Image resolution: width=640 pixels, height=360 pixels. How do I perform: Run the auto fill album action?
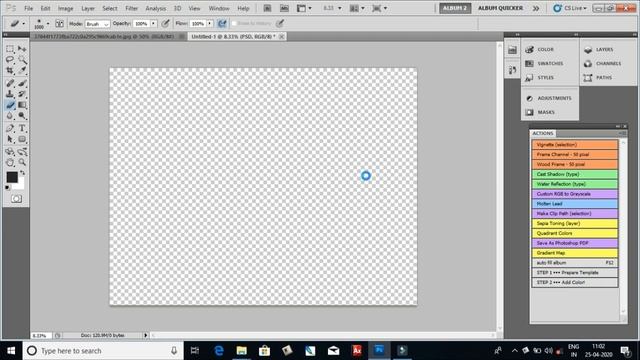click(575, 262)
